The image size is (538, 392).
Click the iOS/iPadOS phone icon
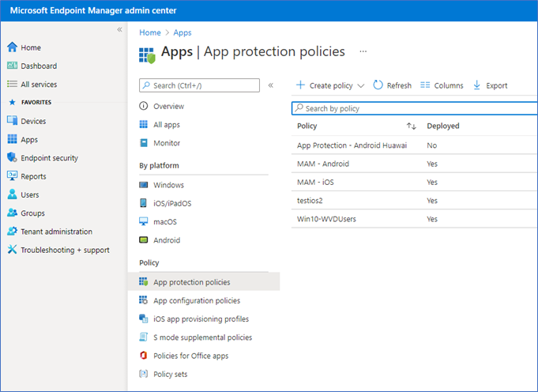point(144,203)
